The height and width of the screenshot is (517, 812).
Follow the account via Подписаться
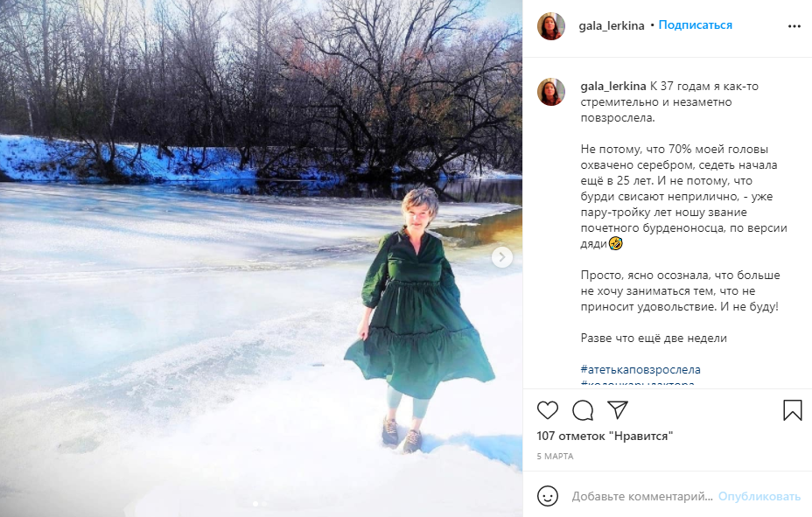coord(695,24)
